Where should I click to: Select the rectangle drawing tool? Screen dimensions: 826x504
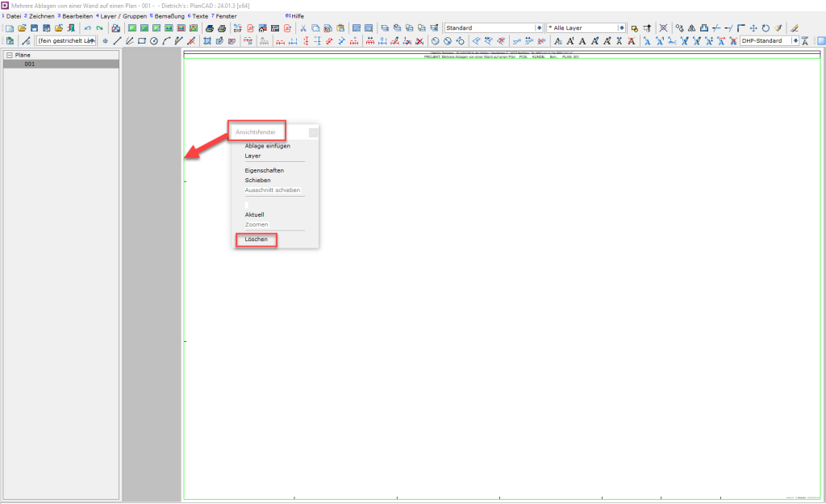click(x=141, y=40)
